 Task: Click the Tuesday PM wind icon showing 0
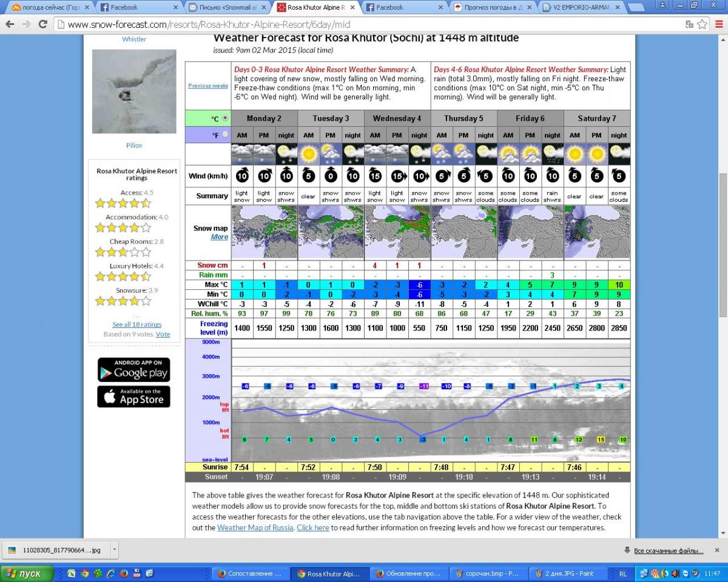[331, 176]
